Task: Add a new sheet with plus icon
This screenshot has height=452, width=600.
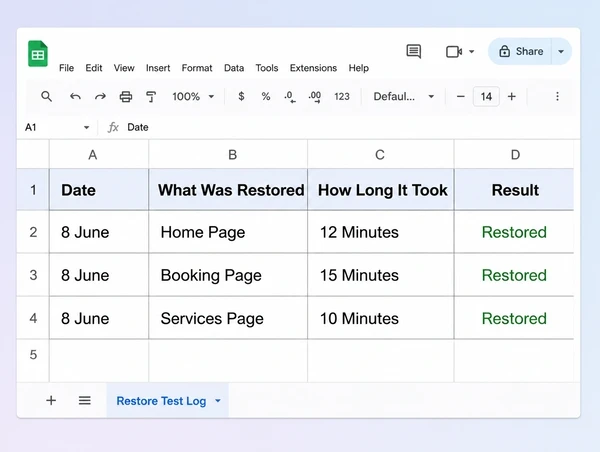Action: tap(51, 401)
